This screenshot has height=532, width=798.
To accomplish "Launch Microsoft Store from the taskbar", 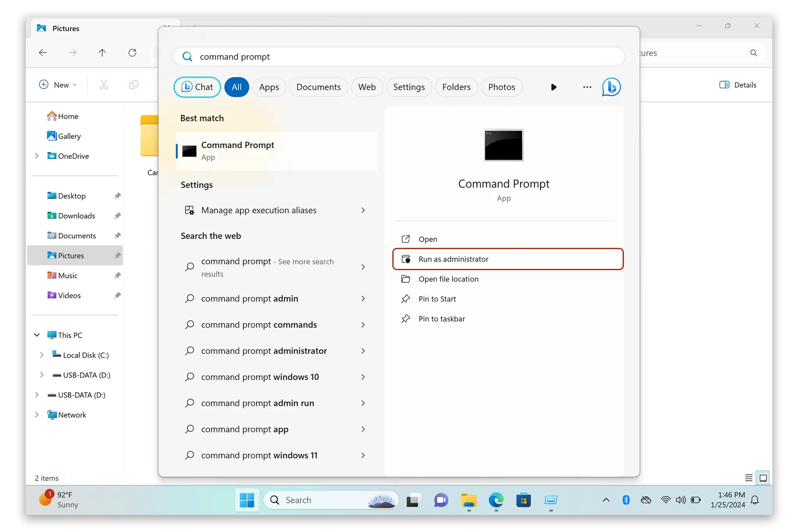I will [x=524, y=500].
